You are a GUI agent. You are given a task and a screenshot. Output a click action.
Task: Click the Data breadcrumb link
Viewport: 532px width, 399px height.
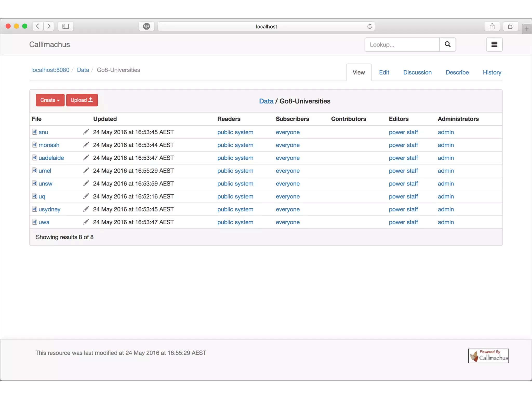pyautogui.click(x=83, y=70)
